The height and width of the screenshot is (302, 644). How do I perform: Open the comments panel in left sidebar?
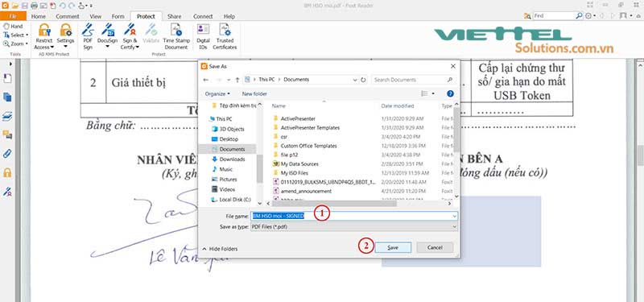7,134
